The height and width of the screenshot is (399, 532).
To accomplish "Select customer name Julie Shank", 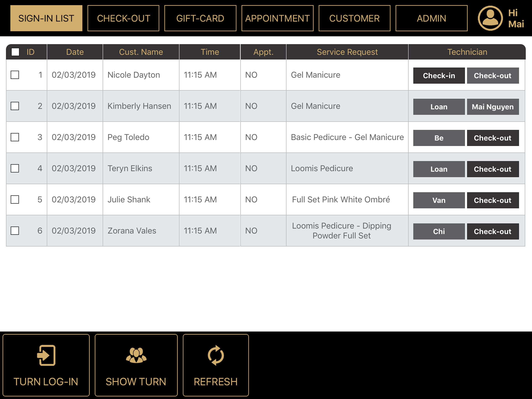I will 129,199.
